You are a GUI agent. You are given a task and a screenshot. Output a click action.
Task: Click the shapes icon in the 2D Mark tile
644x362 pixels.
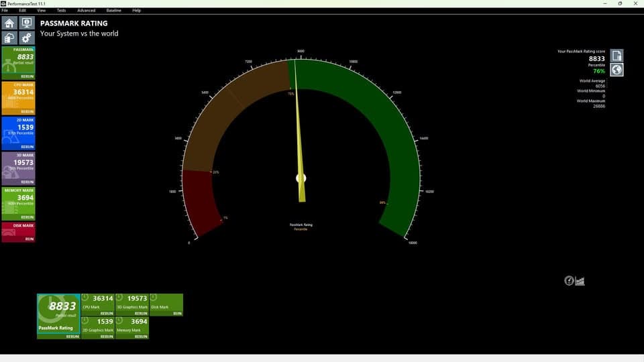pos(10,137)
